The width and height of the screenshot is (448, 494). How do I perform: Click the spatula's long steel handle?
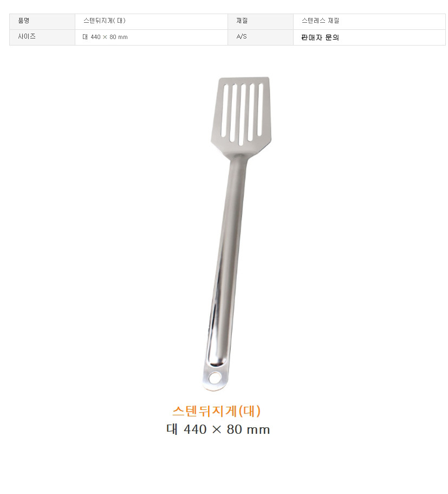226,261
